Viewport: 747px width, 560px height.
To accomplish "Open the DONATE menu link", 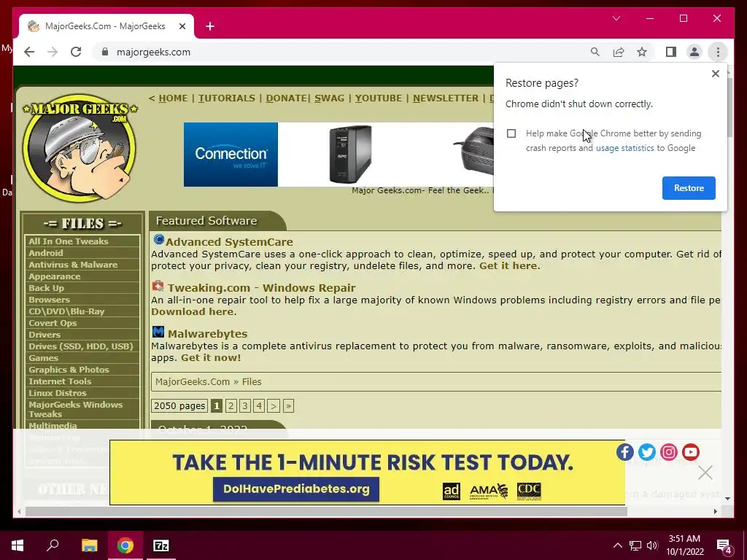I will pos(286,98).
